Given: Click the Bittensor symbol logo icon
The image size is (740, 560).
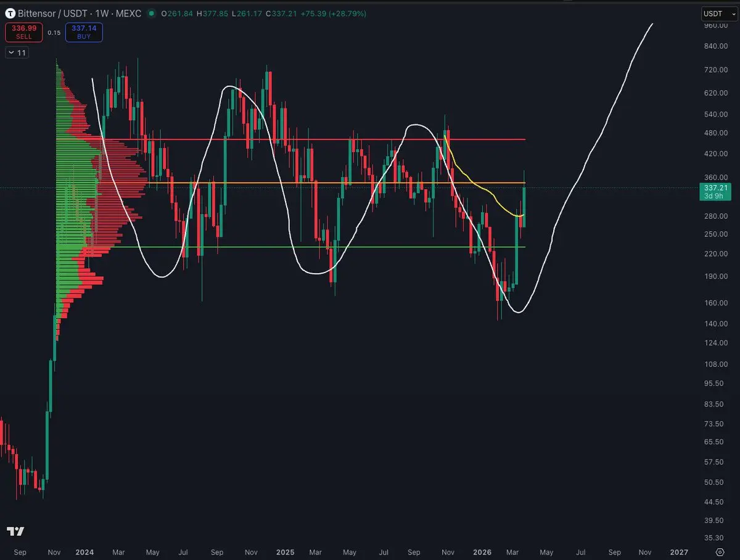Looking at the screenshot, I should [10, 13].
